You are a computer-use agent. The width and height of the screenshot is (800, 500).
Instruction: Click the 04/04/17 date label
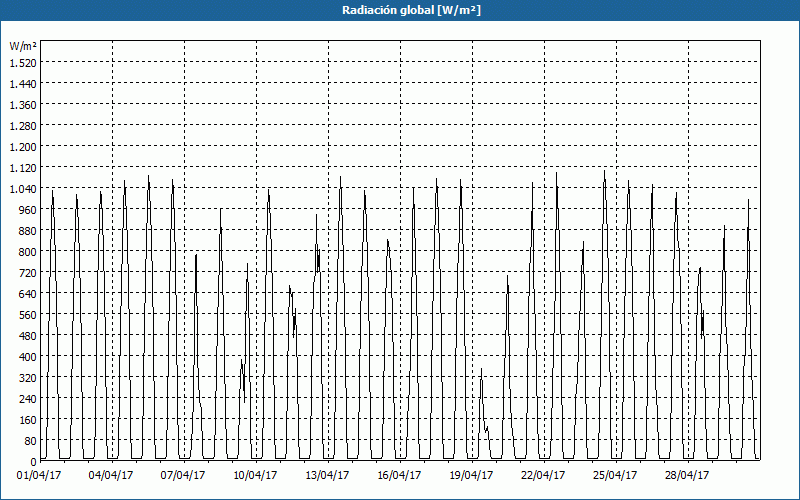[111, 476]
